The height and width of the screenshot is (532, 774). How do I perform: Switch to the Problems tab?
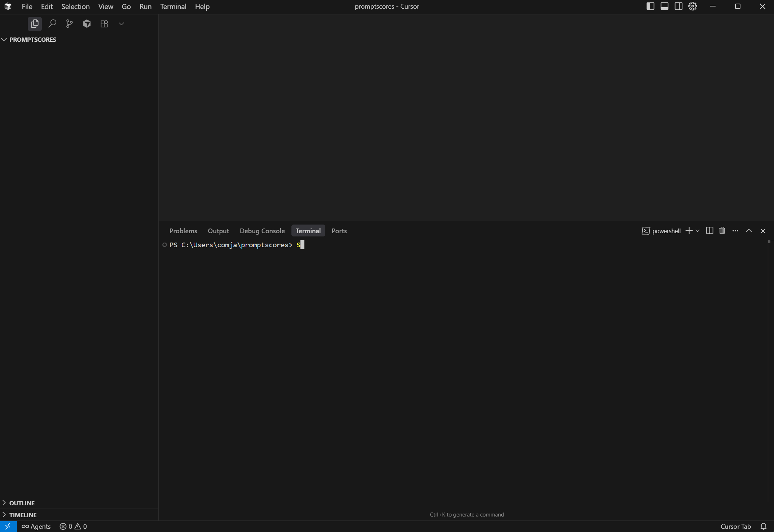tap(183, 231)
